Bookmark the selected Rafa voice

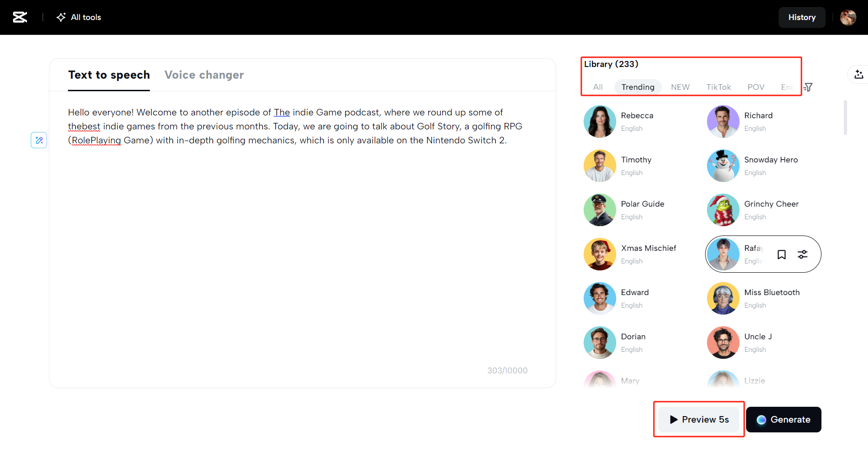(x=782, y=255)
